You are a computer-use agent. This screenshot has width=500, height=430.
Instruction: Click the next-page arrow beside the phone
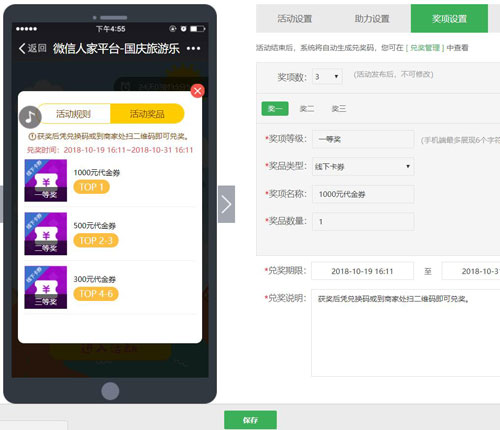click(227, 204)
